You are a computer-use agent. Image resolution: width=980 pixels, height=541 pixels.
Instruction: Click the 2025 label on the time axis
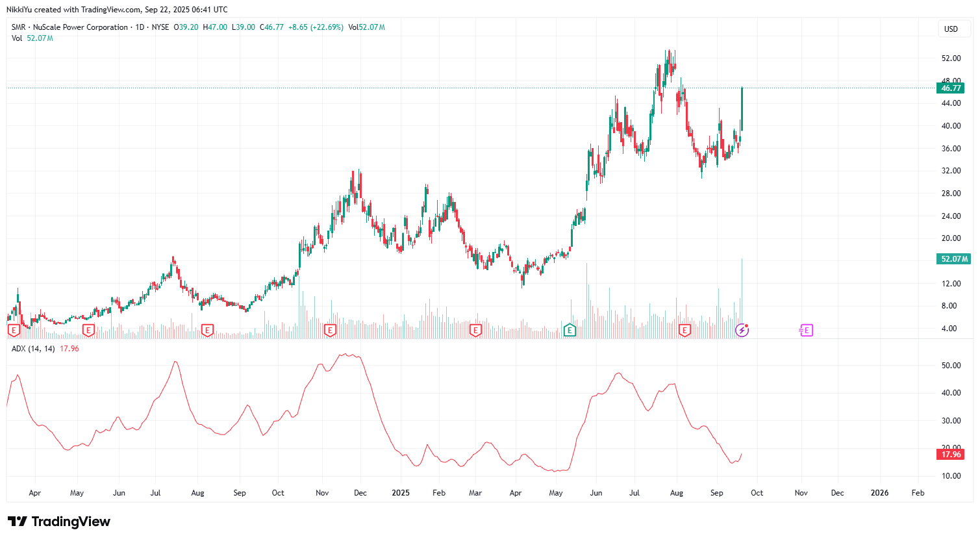tap(401, 493)
